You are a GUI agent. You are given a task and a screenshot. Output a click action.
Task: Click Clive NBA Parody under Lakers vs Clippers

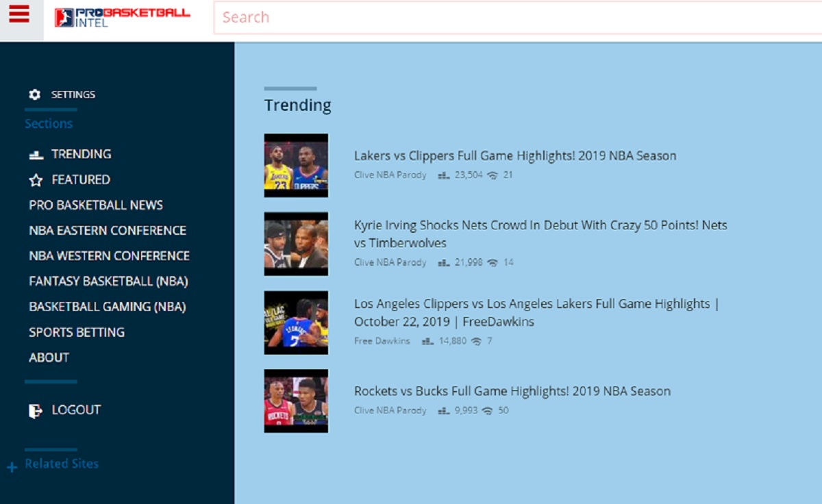pos(390,175)
